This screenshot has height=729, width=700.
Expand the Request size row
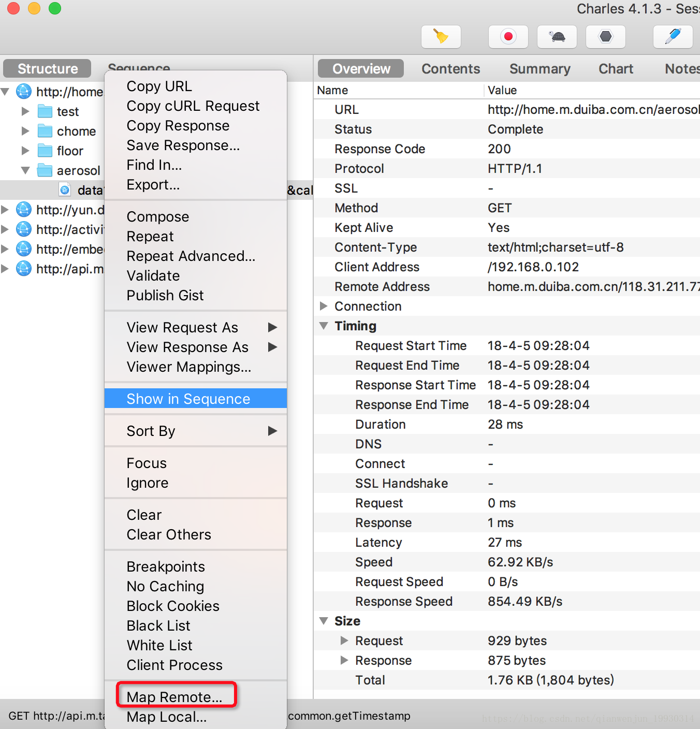click(x=344, y=640)
